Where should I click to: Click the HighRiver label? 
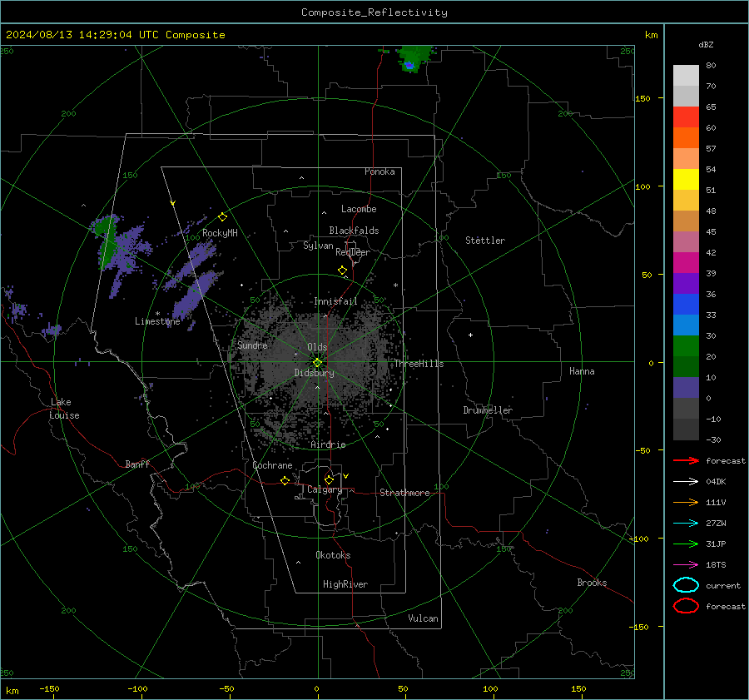(345, 584)
